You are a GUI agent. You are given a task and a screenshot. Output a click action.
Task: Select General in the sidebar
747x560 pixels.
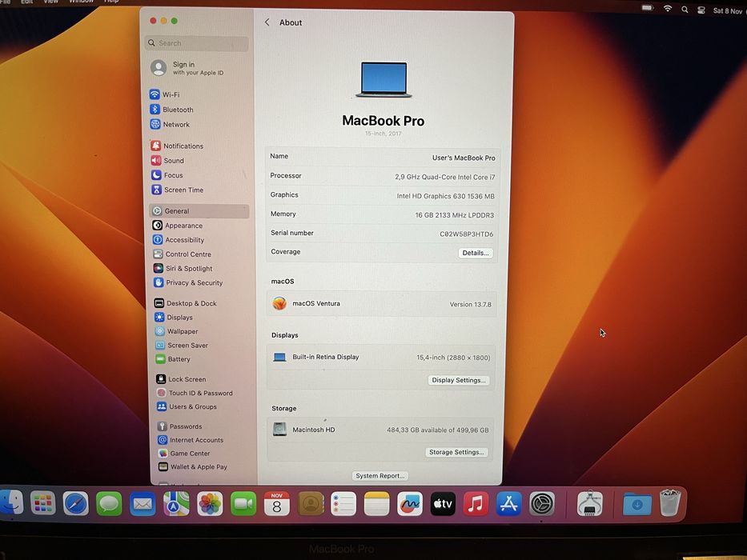click(199, 211)
